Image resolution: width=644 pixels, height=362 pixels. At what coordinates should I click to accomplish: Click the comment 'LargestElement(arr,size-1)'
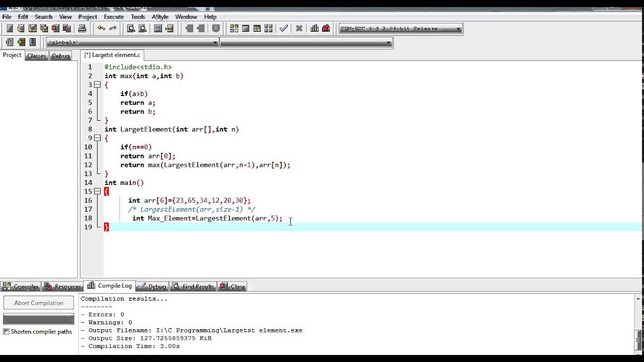pyautogui.click(x=192, y=209)
